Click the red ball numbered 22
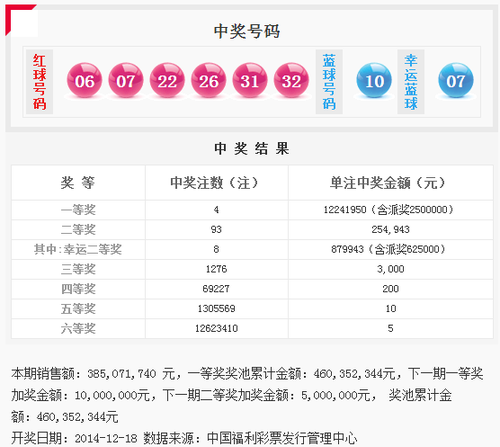This screenshot has height=447, width=500. pos(167,80)
